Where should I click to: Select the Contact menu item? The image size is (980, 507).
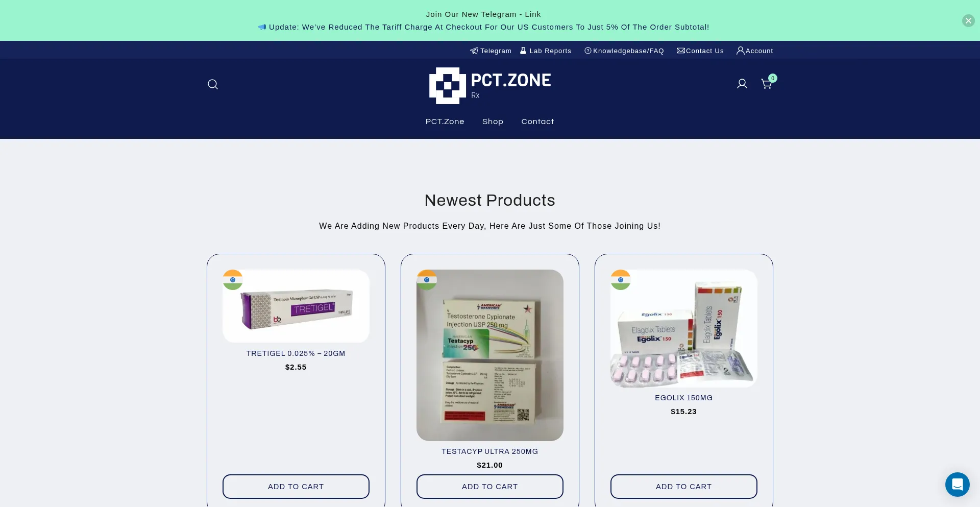coord(537,122)
